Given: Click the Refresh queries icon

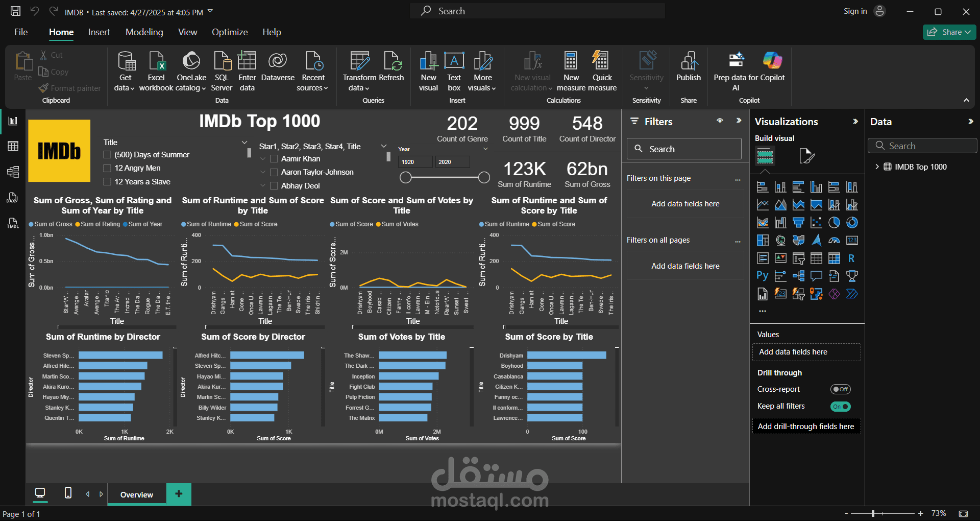Looking at the screenshot, I should tap(392, 61).
